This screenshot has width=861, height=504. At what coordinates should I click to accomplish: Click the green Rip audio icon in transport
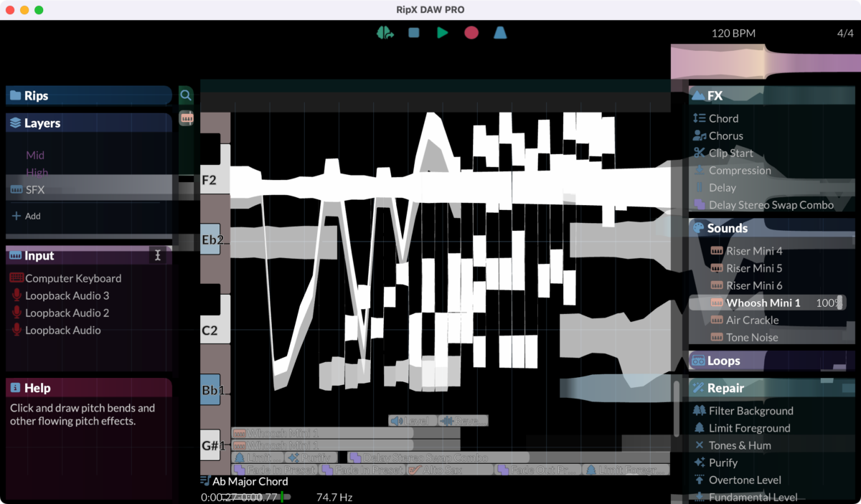pos(385,33)
